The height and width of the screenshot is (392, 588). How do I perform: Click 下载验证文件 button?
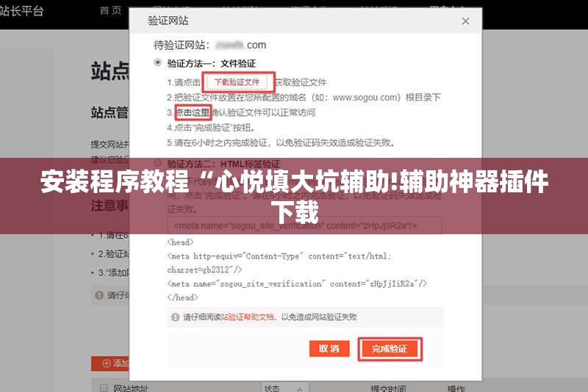coord(237,82)
